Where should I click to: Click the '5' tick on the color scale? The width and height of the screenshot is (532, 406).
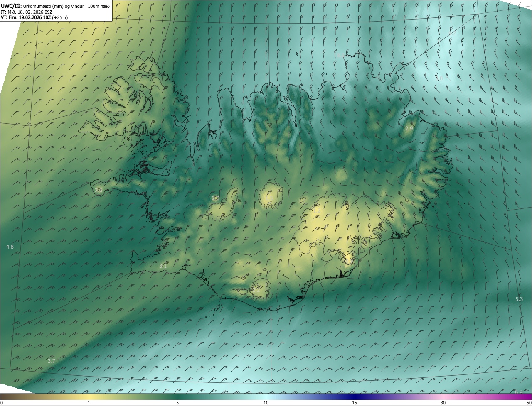(x=177, y=403)
